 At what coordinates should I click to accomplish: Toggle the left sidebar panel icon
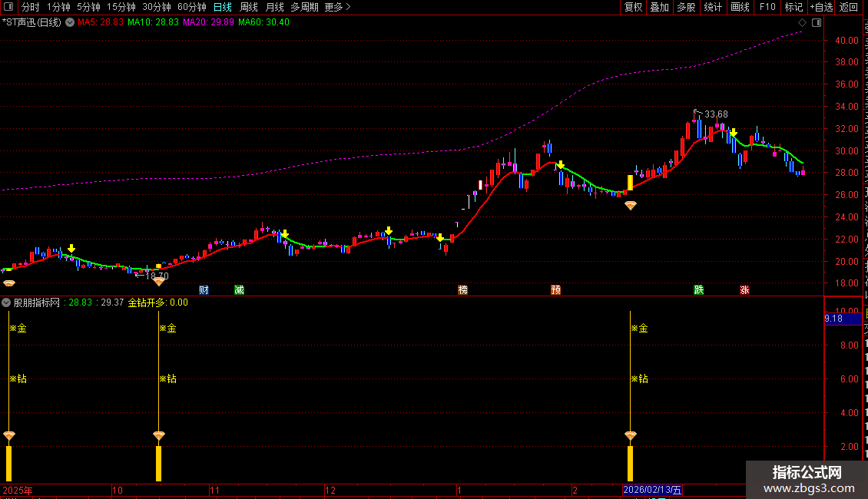pos(8,7)
